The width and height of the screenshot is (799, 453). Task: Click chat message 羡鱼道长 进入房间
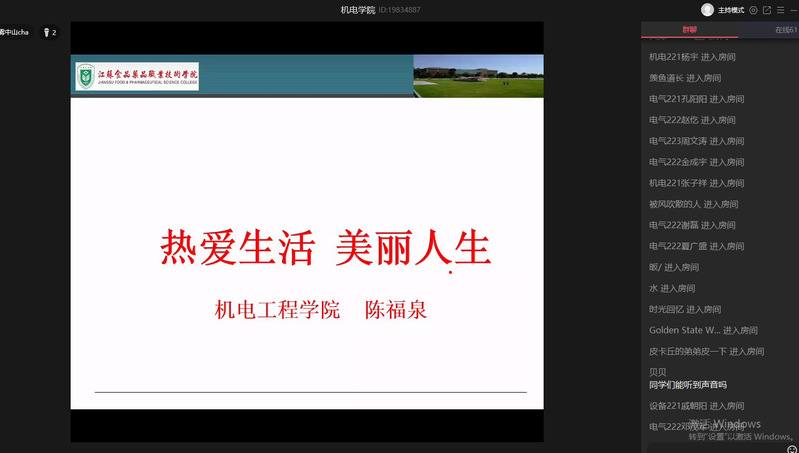(685, 78)
